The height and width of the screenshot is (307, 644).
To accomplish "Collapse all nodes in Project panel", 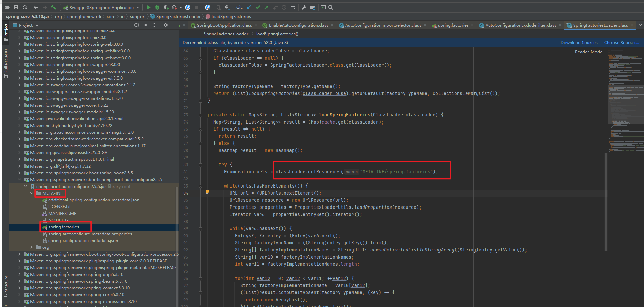I will point(154,25).
